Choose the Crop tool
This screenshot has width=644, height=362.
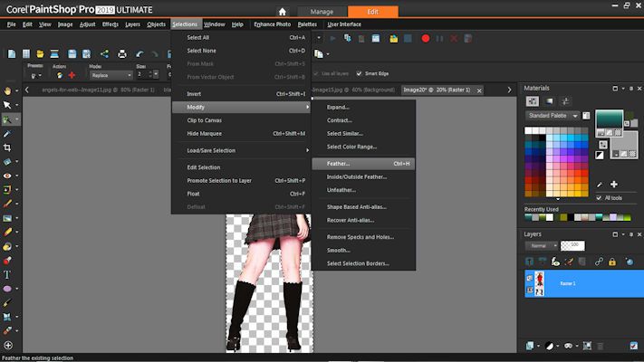point(8,147)
